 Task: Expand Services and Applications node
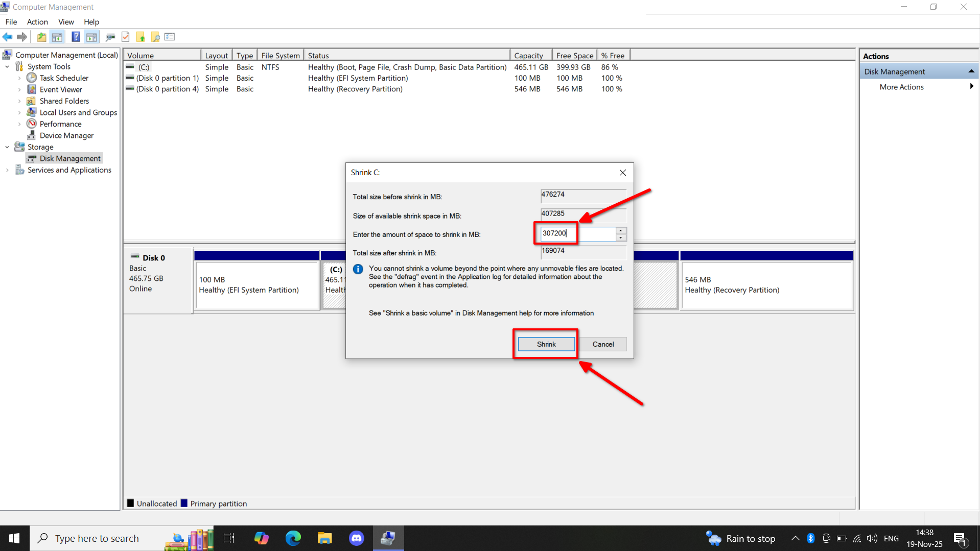coord(7,170)
